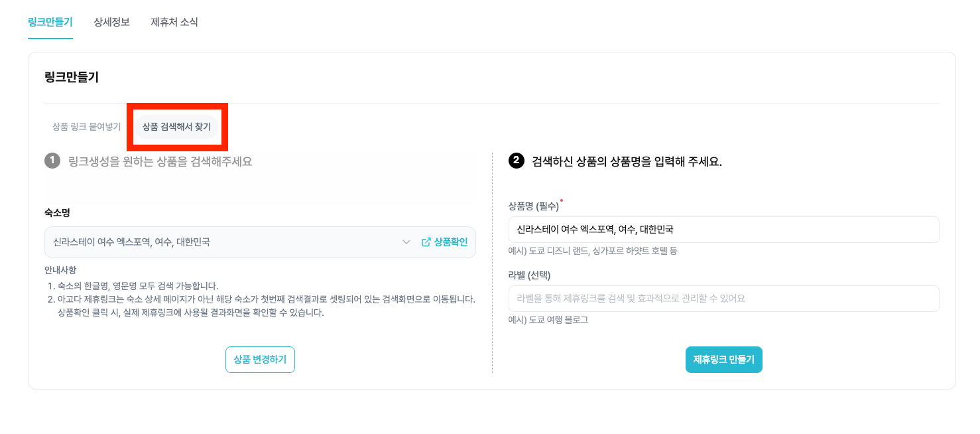Click the 링크만들기 panel heading

coord(72,77)
